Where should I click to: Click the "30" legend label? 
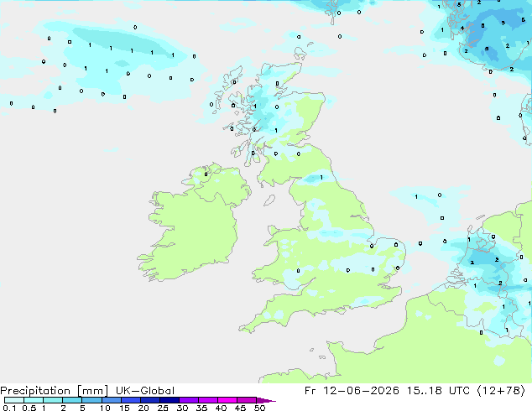[x=182, y=408]
